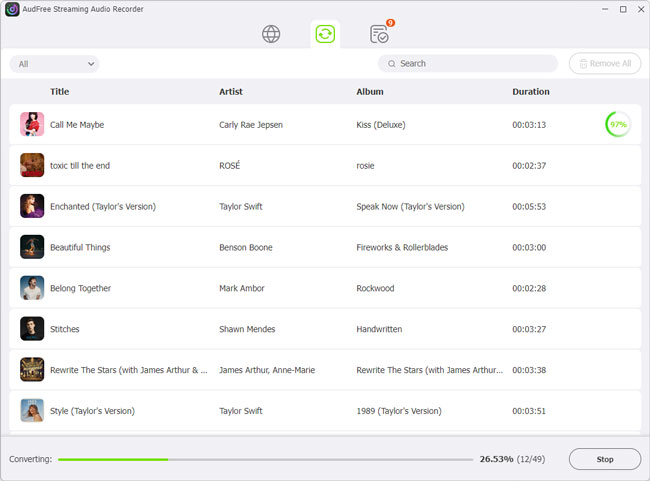The image size is (650, 481).
Task: Select the Enchanted (Taylor's Version) title
Action: (103, 206)
